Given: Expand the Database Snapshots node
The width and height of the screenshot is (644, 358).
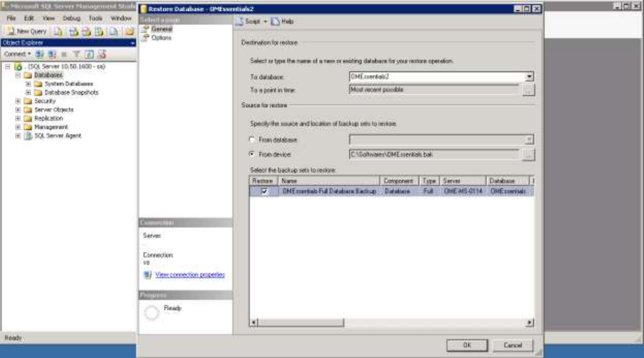Looking at the screenshot, I should pos(28,92).
